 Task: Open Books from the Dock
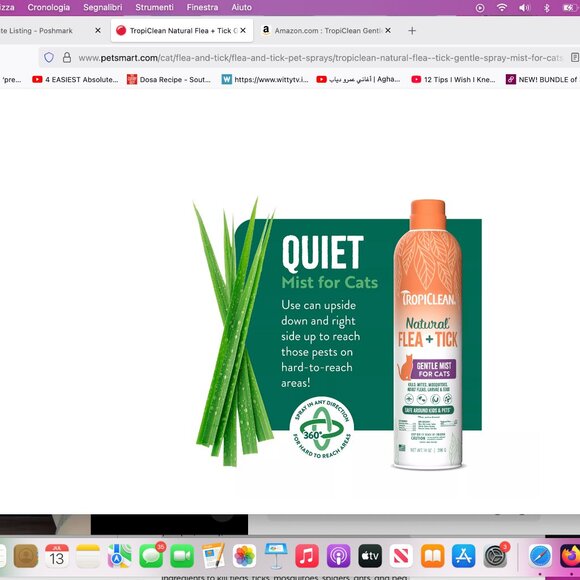pyautogui.click(x=432, y=556)
